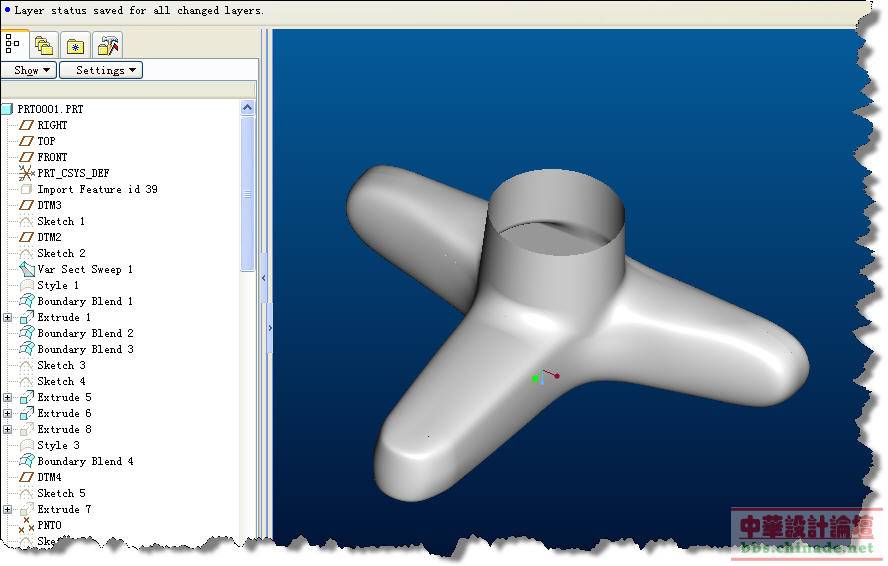The height and width of the screenshot is (566, 888).
Task: Select the RIGHT datum plane icon
Action: coord(27,125)
